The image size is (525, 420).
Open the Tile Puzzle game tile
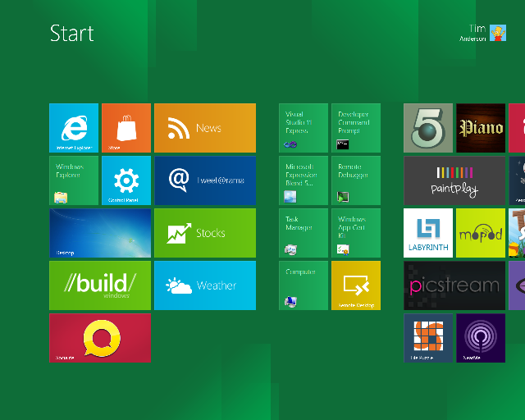(x=428, y=338)
